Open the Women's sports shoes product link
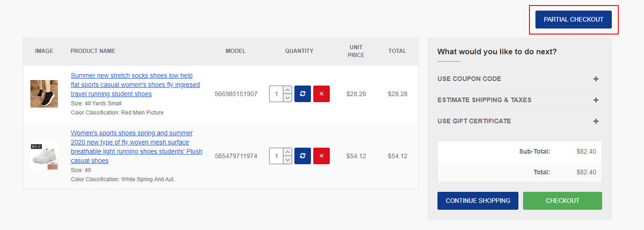This screenshot has height=230, width=644. 136,147
